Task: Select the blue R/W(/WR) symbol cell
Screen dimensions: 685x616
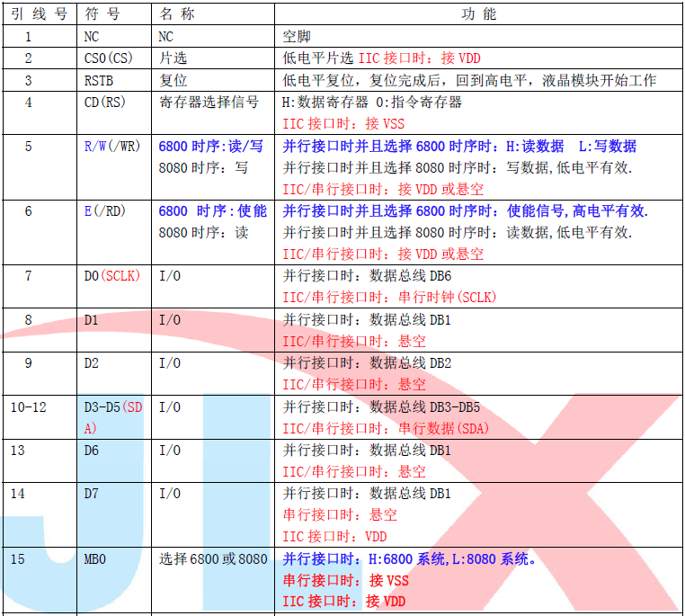Action: click(x=112, y=146)
